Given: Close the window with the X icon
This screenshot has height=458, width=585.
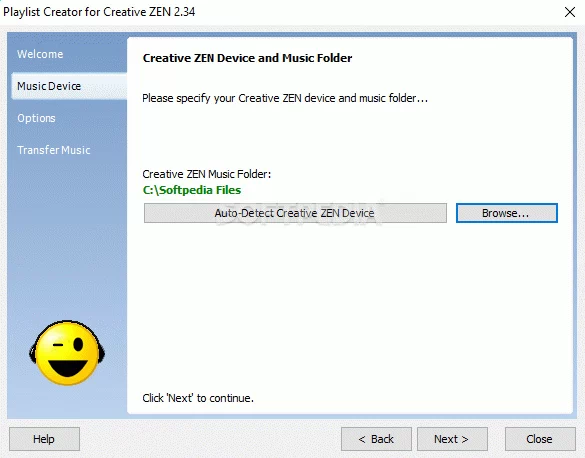Looking at the screenshot, I should click(570, 12).
